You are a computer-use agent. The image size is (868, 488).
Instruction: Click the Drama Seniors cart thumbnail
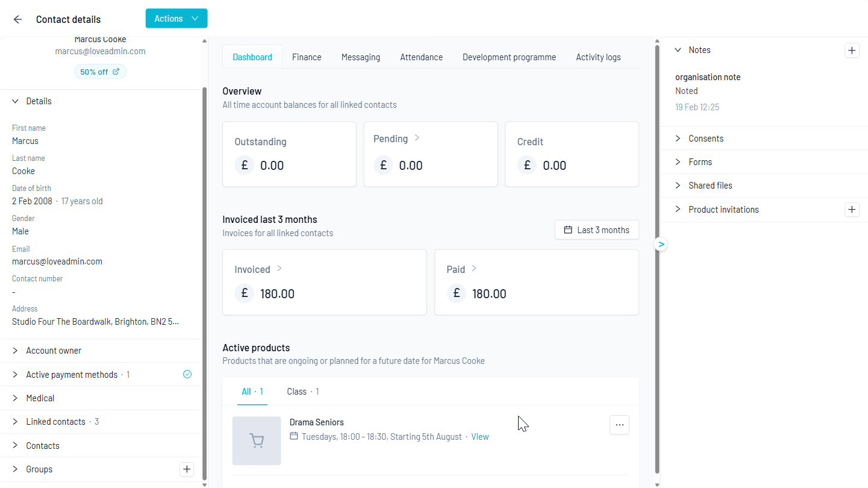[257, 441]
